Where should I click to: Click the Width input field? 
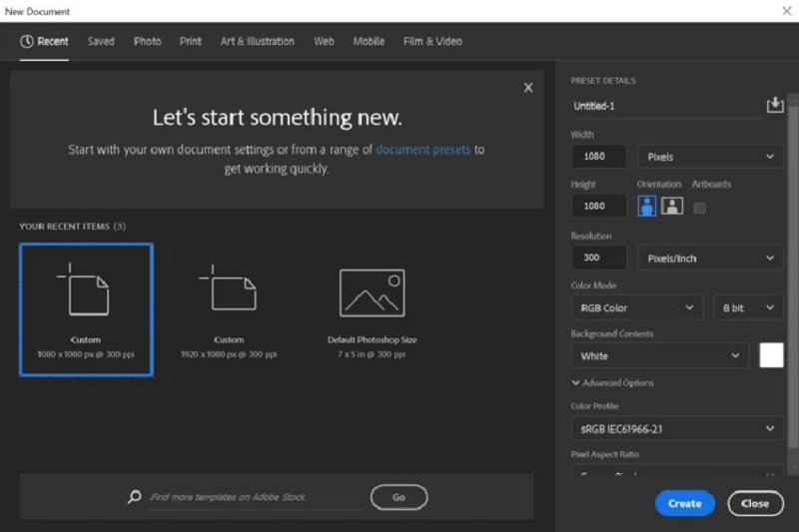point(599,157)
